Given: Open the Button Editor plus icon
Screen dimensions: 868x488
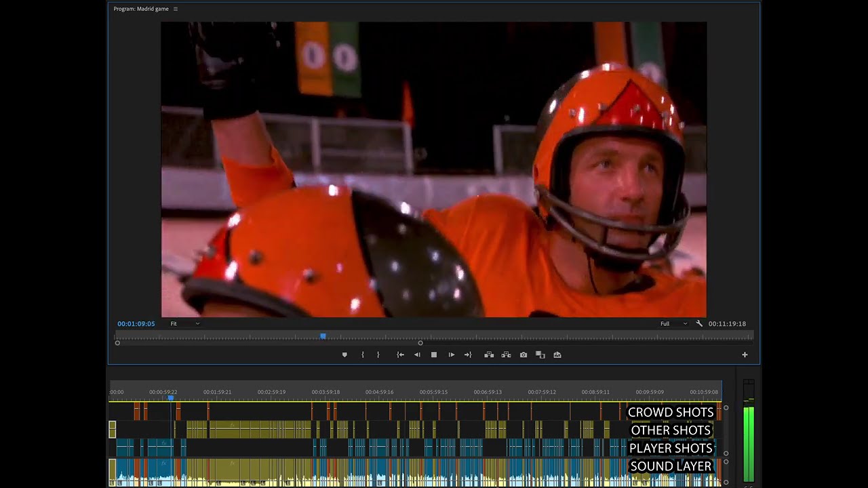Looking at the screenshot, I should [745, 354].
